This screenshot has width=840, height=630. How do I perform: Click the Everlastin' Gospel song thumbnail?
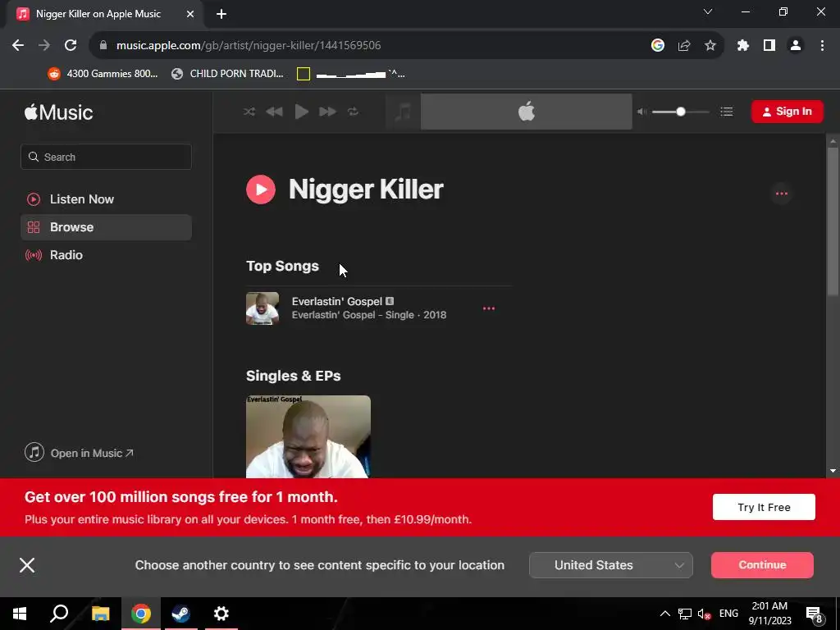262,308
